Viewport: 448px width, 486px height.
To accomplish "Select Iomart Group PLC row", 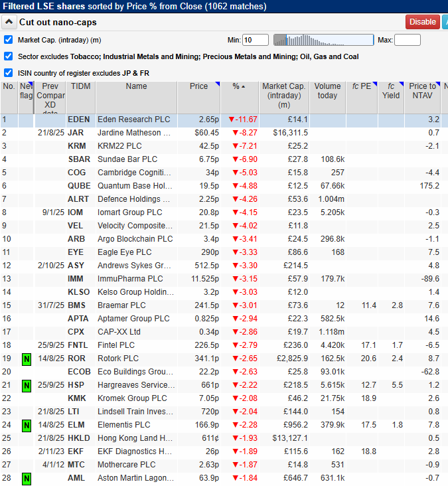I will 130,212.
